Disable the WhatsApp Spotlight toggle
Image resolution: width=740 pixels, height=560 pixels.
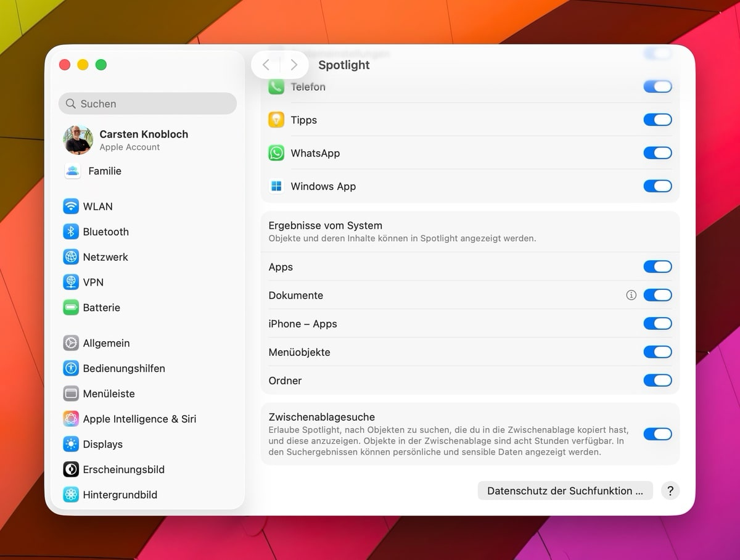(x=657, y=153)
